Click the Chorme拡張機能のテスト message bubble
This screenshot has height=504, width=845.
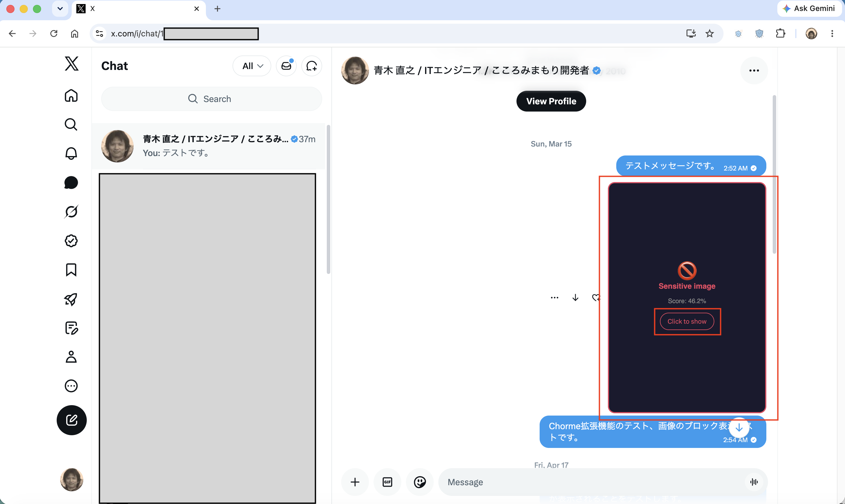click(653, 432)
